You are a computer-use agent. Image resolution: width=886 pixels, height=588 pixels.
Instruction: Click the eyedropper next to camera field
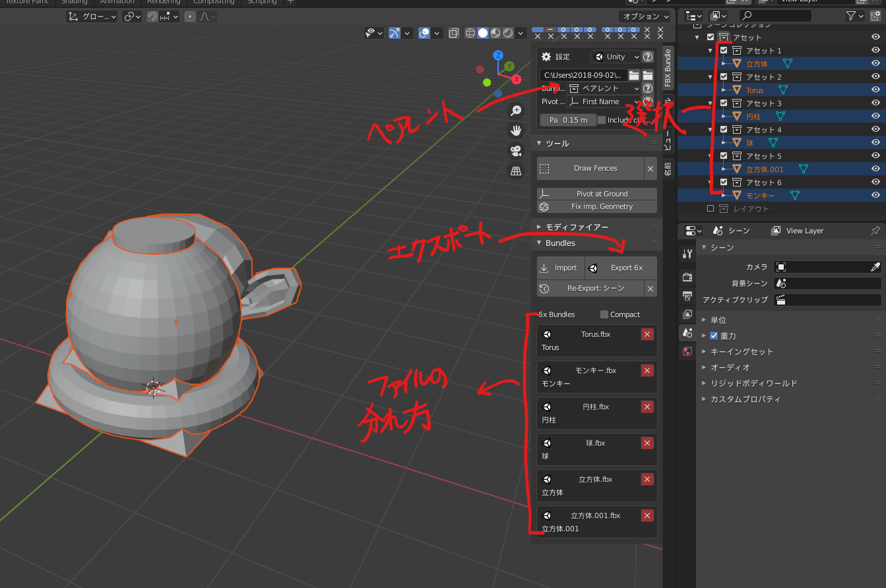point(875,267)
